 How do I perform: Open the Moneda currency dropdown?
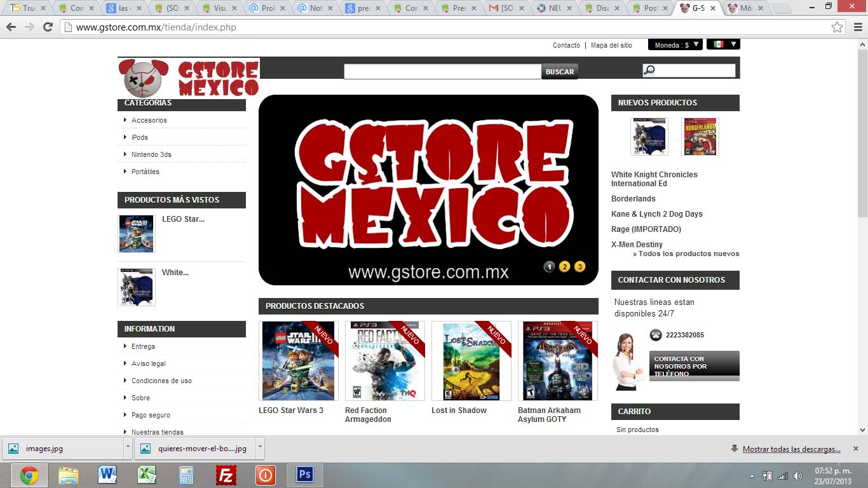[675, 44]
